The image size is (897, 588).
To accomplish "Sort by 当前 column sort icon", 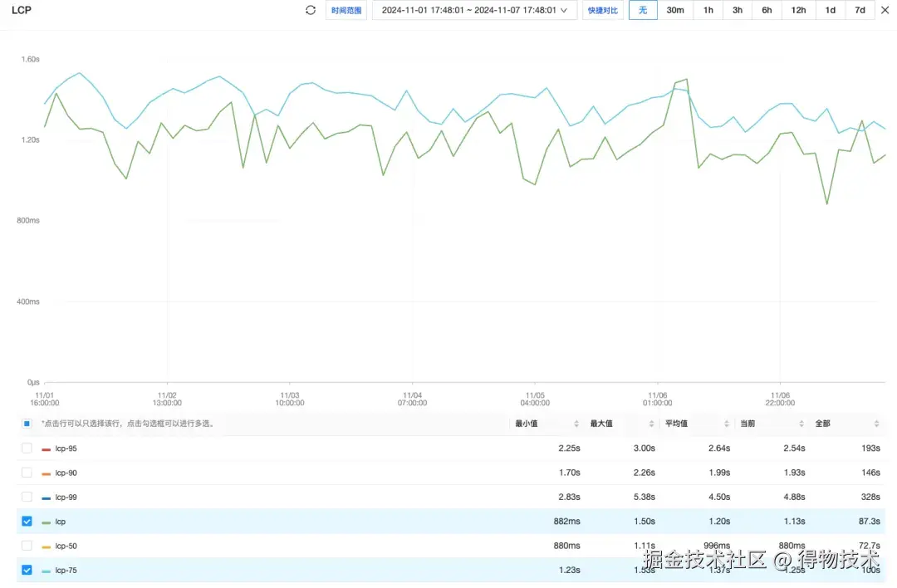I will pos(801,424).
